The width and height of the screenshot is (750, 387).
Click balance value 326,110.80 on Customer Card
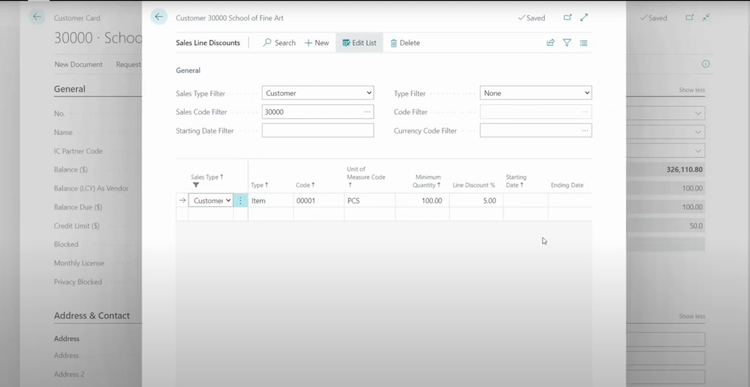[684, 169]
